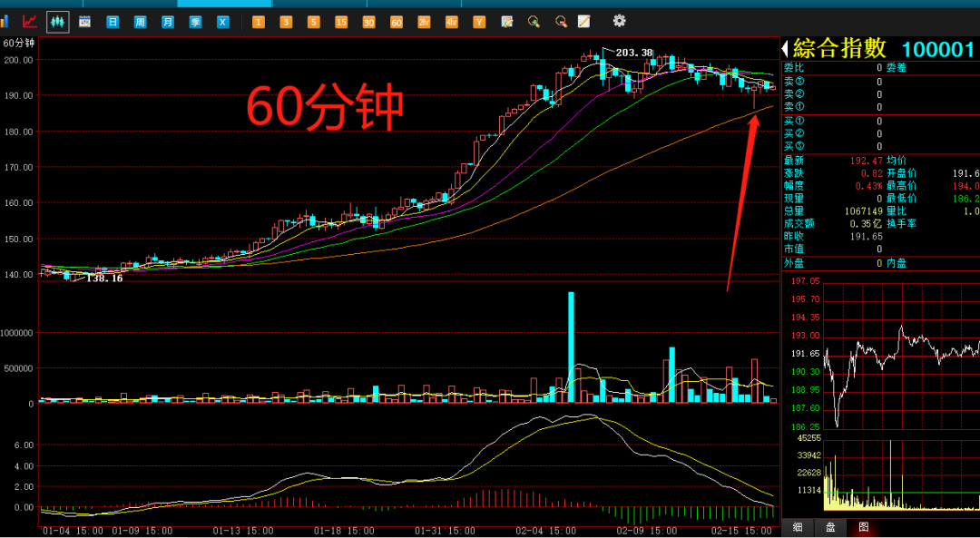Image resolution: width=980 pixels, height=538 pixels.
Task: Collapse side panel using arrow beside 綜合指數
Action: 785,49
